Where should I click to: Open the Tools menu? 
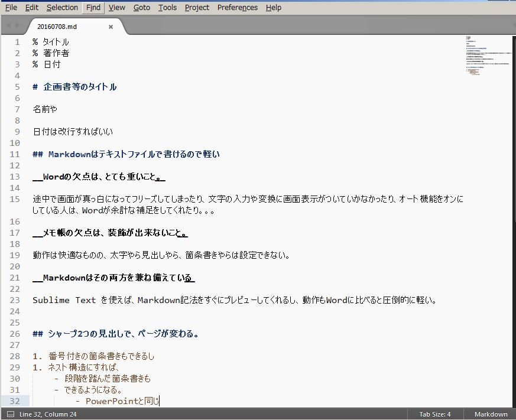coord(167,7)
